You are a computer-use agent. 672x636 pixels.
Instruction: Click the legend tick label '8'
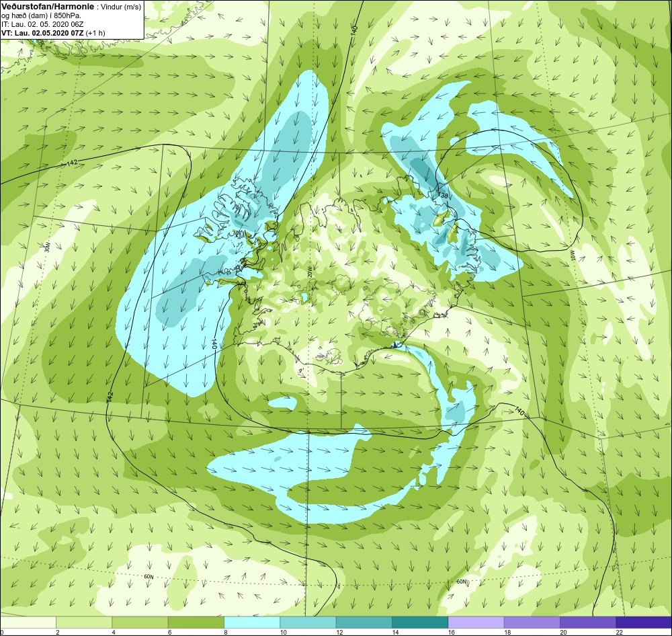click(x=225, y=632)
